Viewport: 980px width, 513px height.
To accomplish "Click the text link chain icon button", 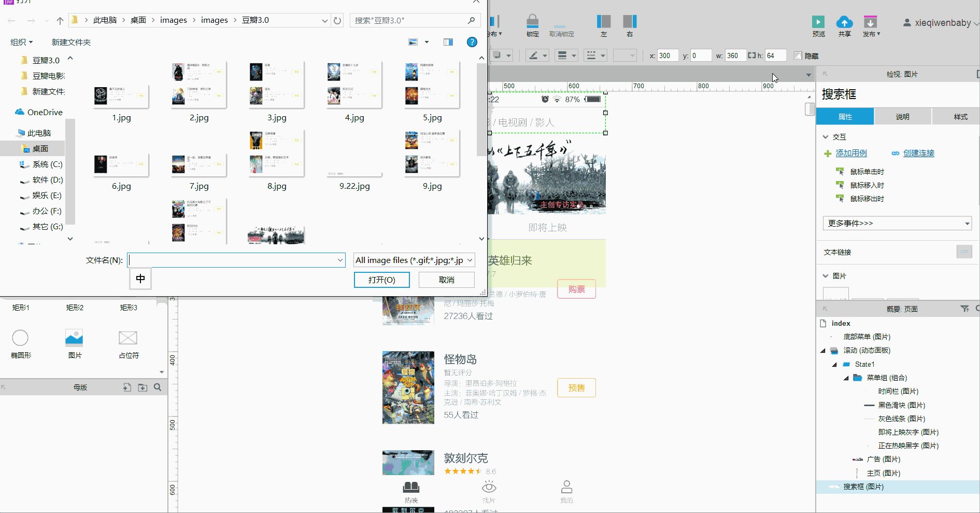I will pyautogui.click(x=964, y=252).
